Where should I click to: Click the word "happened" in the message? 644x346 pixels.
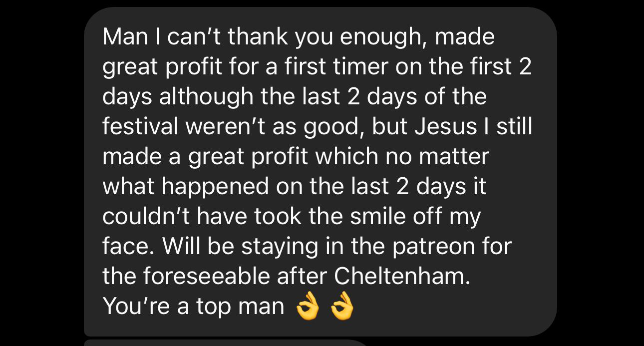pos(215,188)
